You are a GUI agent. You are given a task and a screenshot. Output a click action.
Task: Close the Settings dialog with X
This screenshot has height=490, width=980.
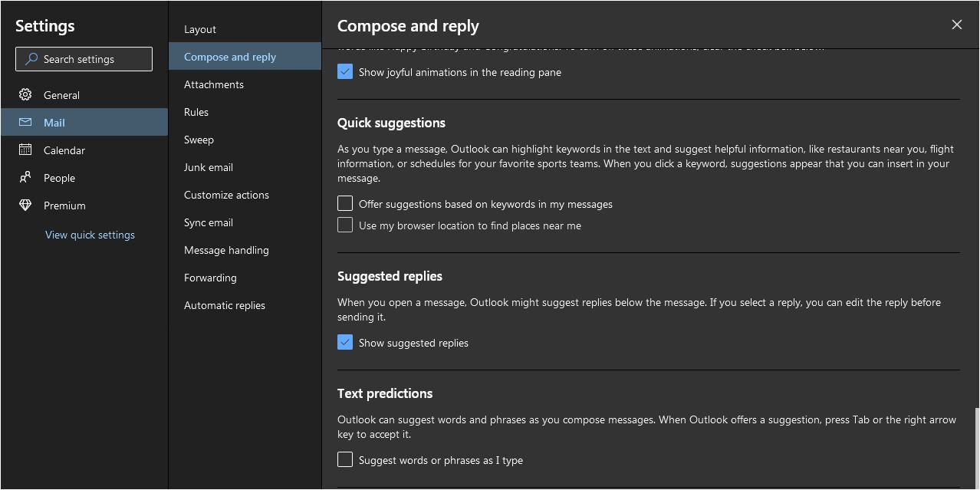point(956,25)
